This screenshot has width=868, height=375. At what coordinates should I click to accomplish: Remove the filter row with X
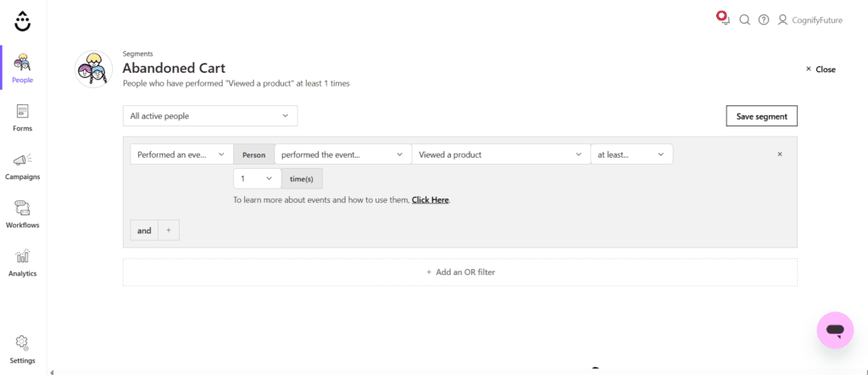(x=780, y=154)
